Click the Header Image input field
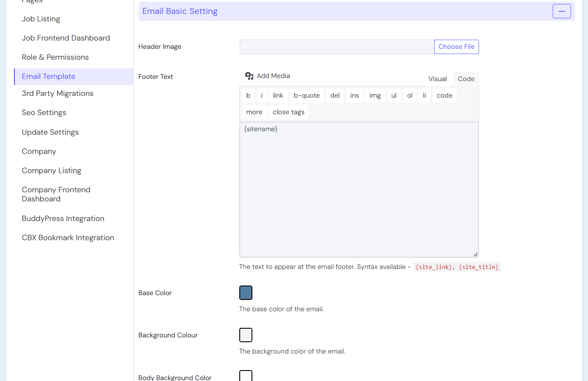The image size is (588, 381). click(336, 47)
